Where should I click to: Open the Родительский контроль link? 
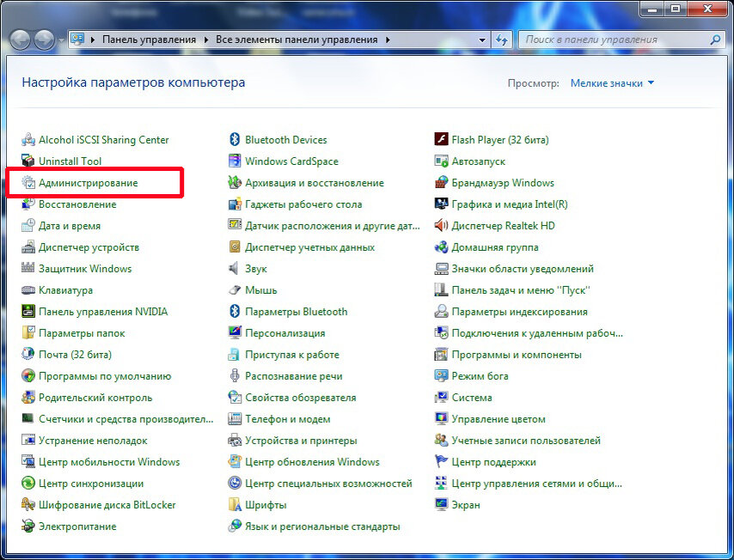click(x=95, y=398)
